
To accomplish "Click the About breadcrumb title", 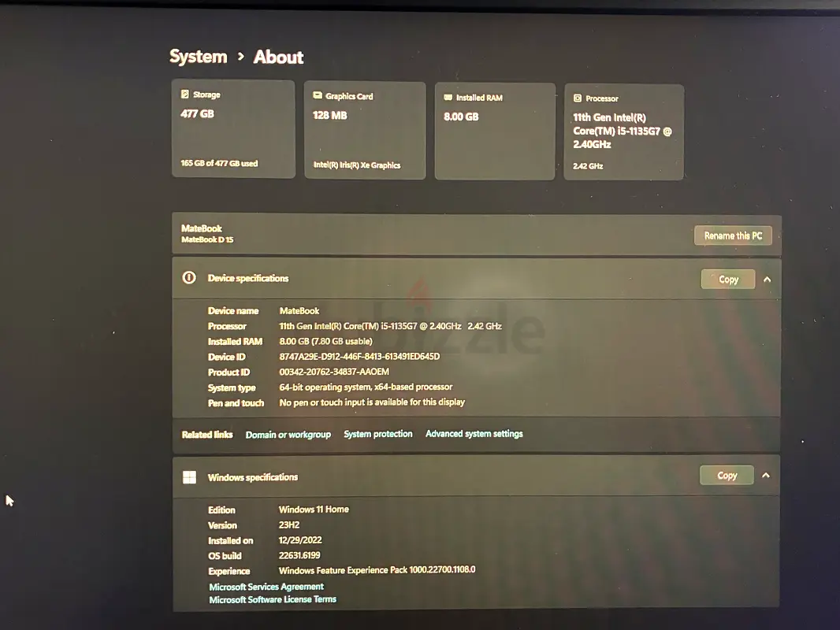I will (279, 57).
